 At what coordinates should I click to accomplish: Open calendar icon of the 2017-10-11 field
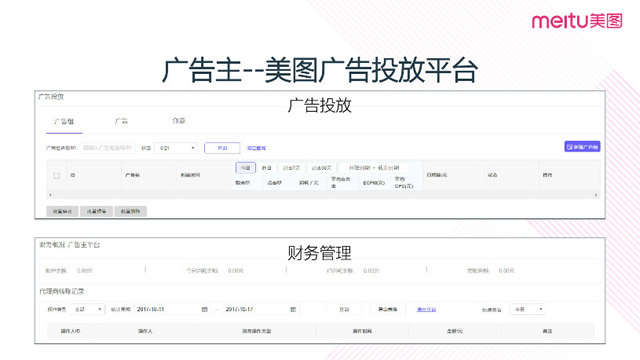click(204, 309)
